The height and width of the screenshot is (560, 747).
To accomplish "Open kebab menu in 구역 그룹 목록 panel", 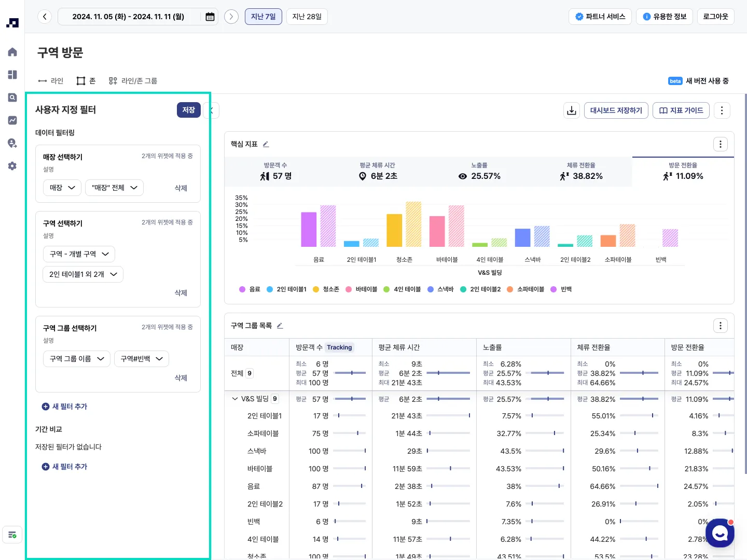I will click(721, 326).
